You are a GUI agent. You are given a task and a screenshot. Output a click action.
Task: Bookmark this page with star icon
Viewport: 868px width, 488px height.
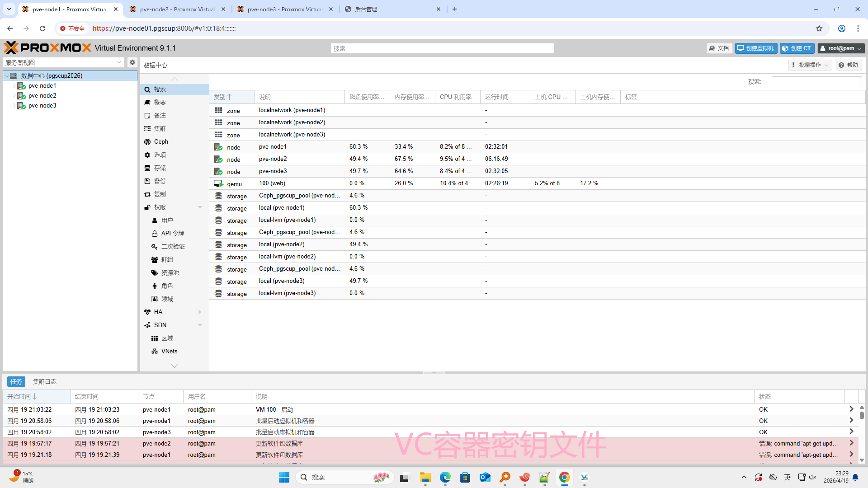coord(819,28)
